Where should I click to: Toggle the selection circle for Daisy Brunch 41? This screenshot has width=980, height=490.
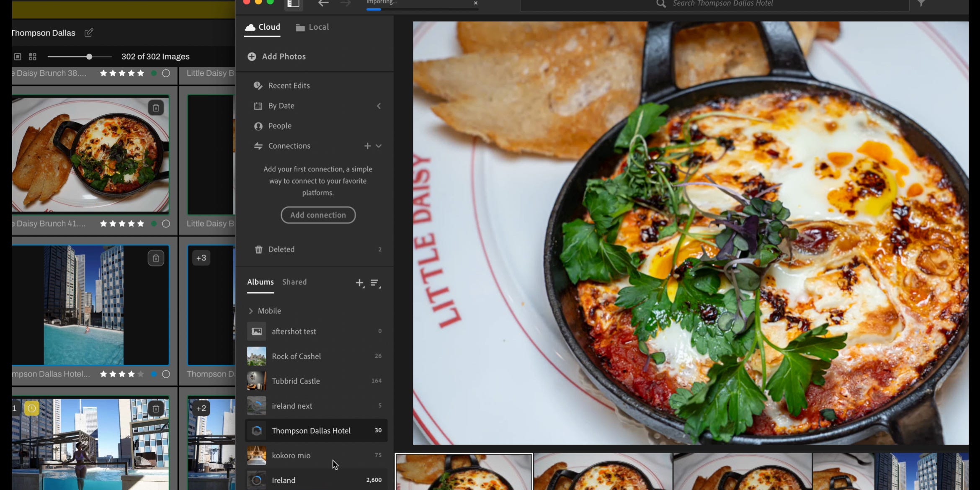[x=166, y=224]
